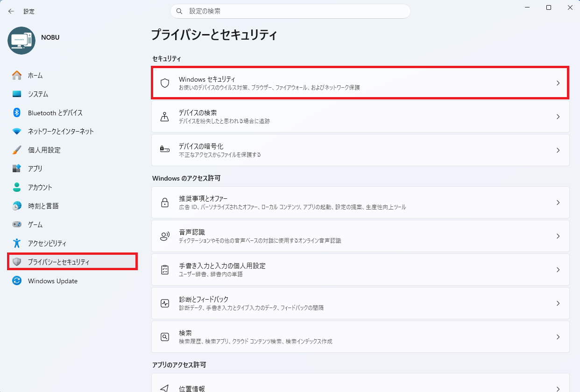The height and width of the screenshot is (392, 580).
Task: Click the NOBU user name
Action: (x=50, y=37)
